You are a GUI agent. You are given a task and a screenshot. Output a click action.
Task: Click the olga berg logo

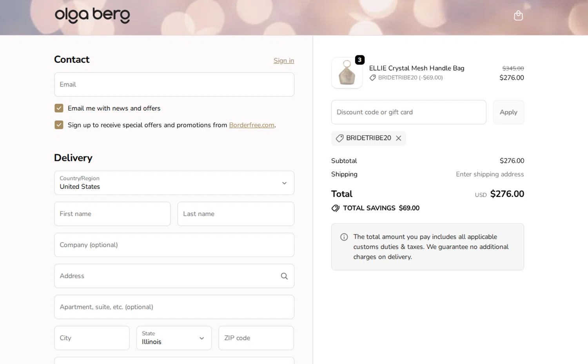click(x=93, y=15)
